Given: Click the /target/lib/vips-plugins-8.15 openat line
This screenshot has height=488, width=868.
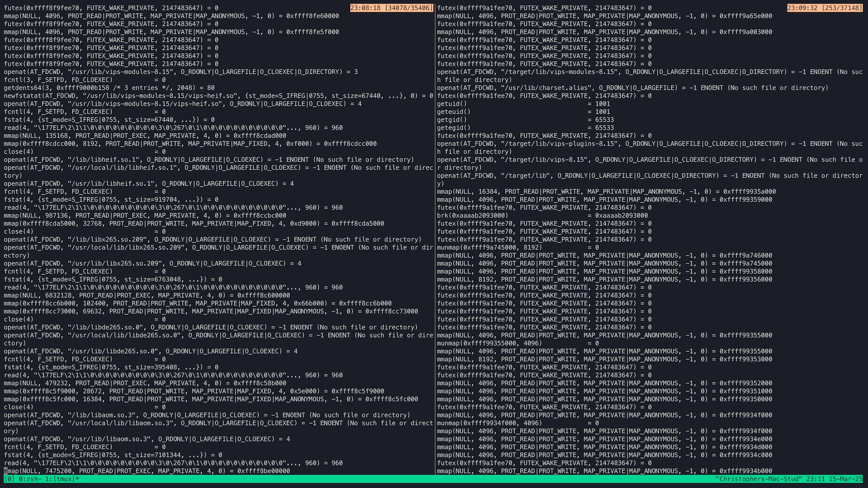Looking at the screenshot, I should (649, 144).
